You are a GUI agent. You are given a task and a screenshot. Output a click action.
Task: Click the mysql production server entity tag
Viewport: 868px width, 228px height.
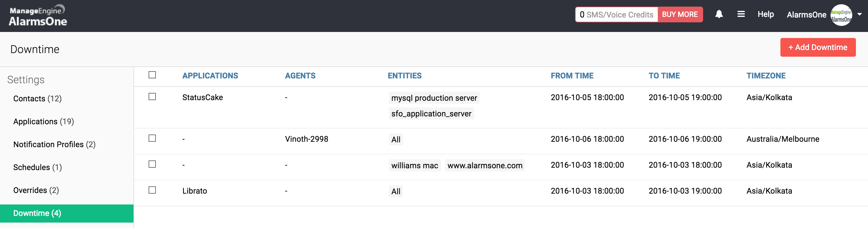[434, 98]
